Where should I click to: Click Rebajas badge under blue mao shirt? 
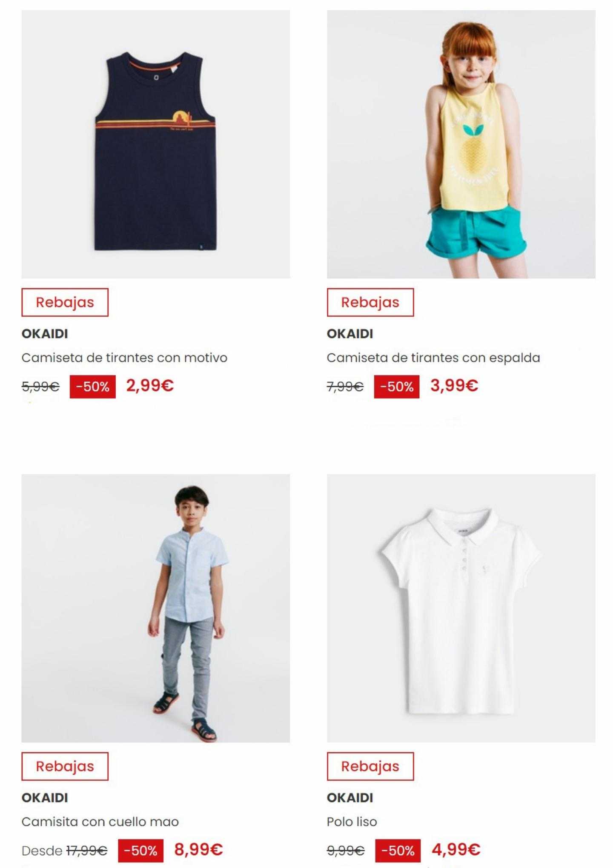65,766
